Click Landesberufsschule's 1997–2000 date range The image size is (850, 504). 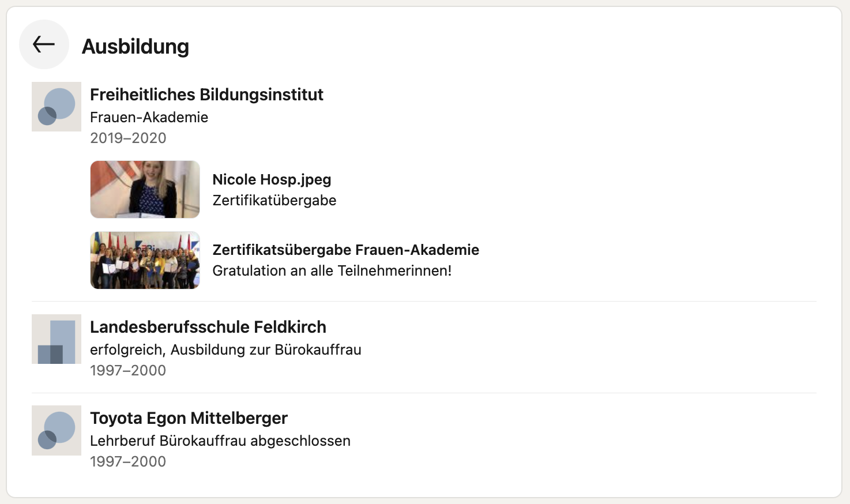128,370
